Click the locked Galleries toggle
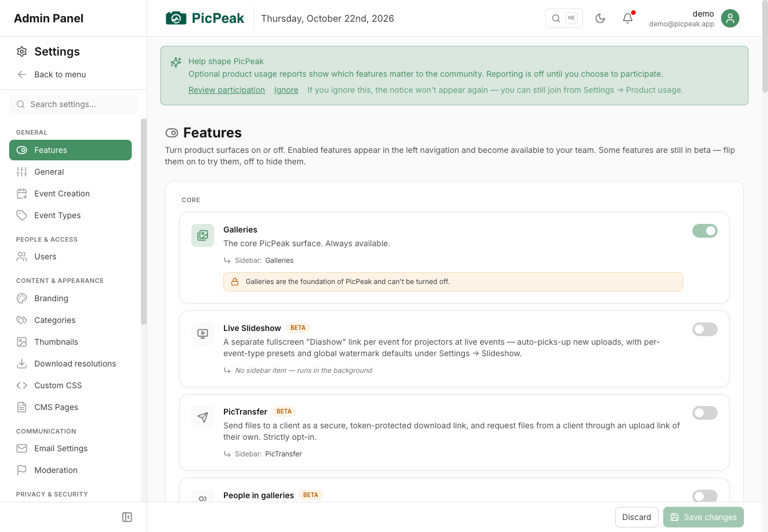 click(x=705, y=231)
